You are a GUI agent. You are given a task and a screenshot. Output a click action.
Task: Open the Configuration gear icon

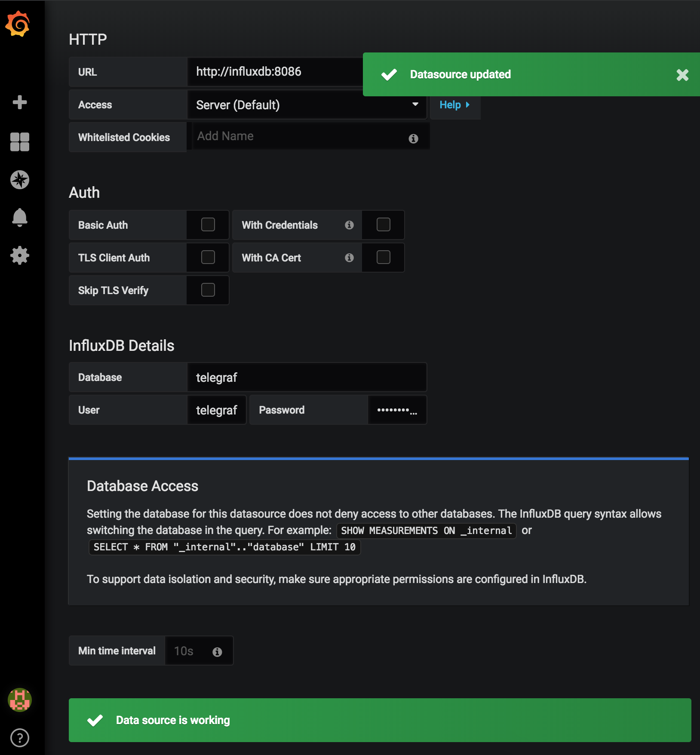tap(19, 255)
